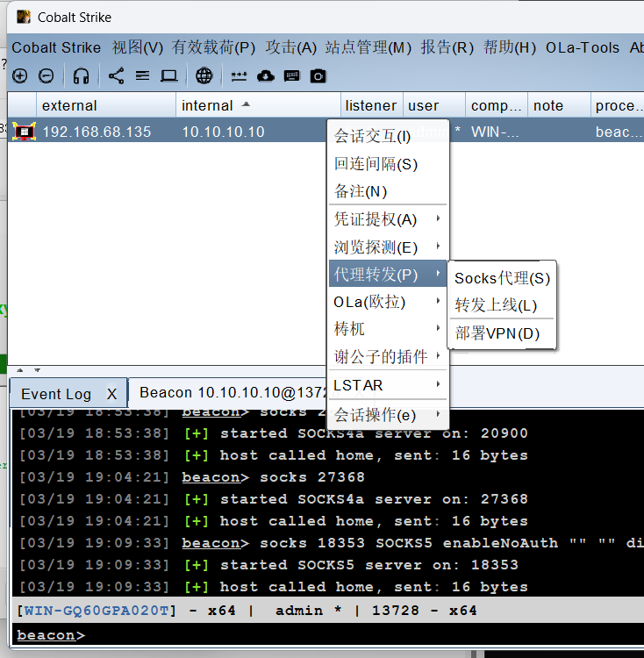Click the WIN-GQ60GPA020T status bar text
Viewport: 644px width, 658px height.
[x=97, y=611]
